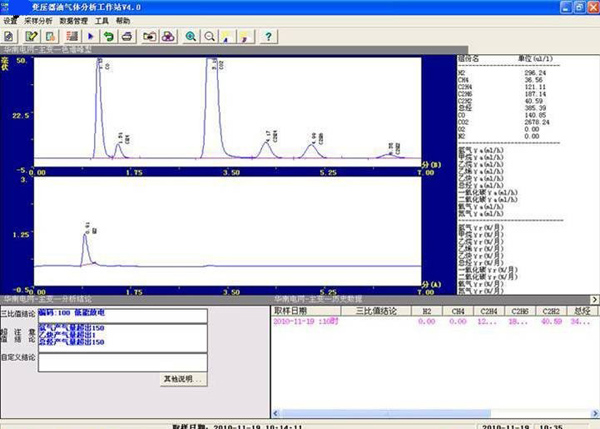The image size is (600, 429).
Task: Click the question mark help icon
Action: pos(267,36)
